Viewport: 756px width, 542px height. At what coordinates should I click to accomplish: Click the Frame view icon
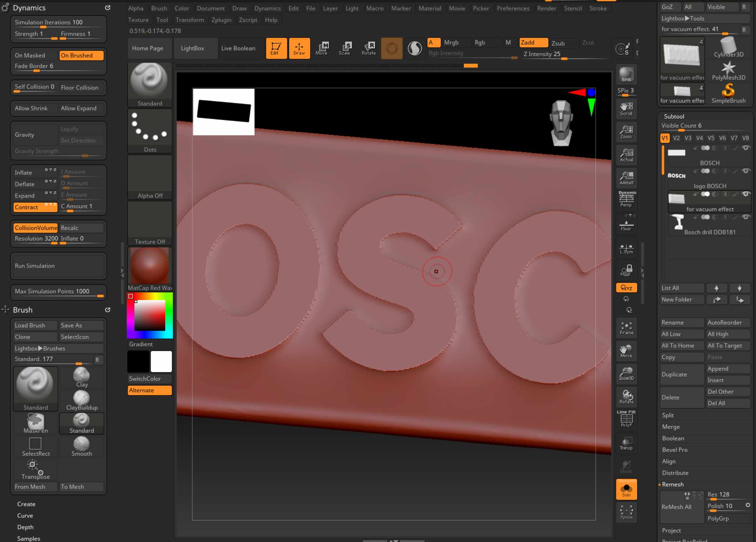coord(626,328)
